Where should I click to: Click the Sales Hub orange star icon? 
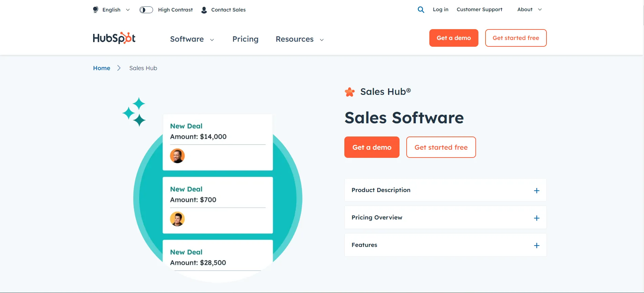350,92
